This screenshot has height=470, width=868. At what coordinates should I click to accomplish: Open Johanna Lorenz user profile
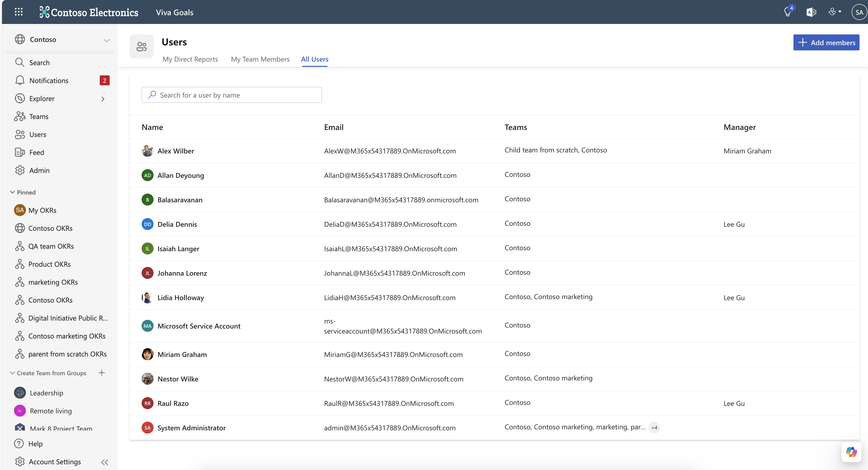point(182,273)
